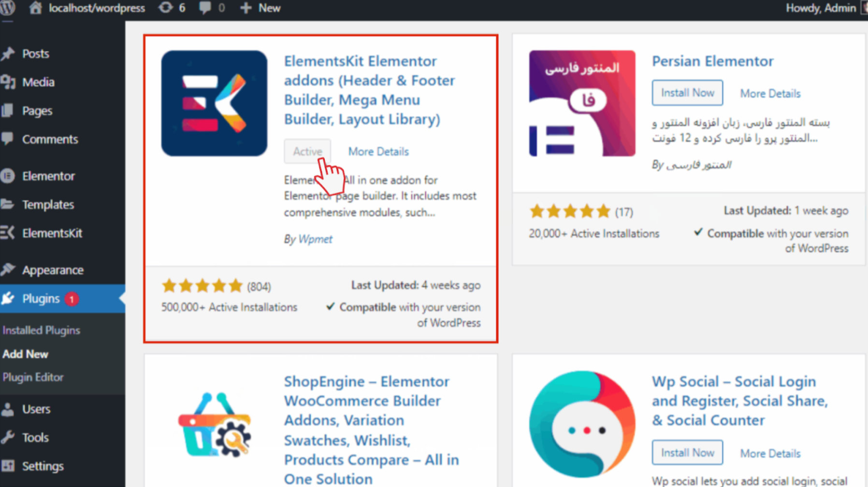This screenshot has height=487, width=868.
Task: Open ShopEngine Elementor WooCommerce Builder link
Action: 371,430
